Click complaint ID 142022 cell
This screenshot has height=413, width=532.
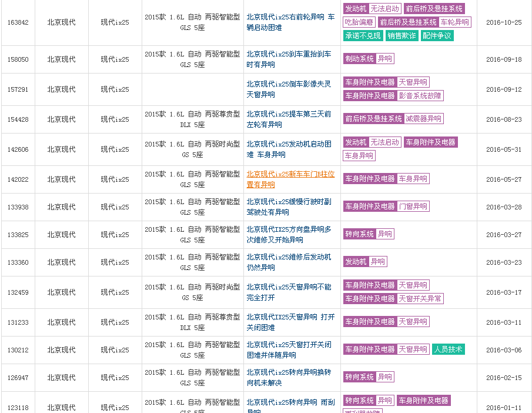pyautogui.click(x=18, y=179)
